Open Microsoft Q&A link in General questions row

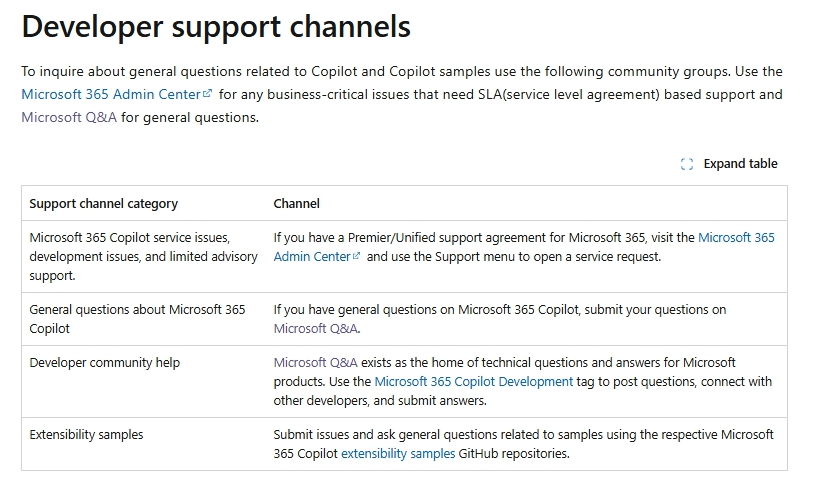pyautogui.click(x=315, y=328)
